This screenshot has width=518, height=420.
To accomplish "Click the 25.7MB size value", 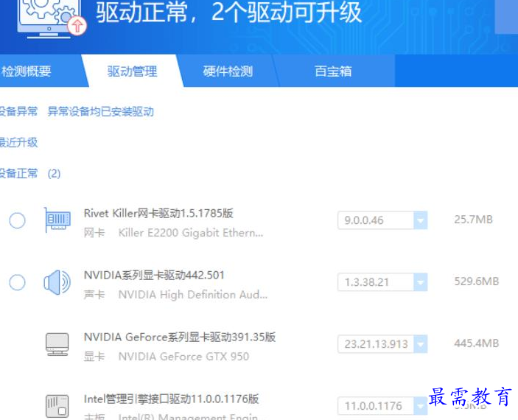I will pyautogui.click(x=473, y=220).
